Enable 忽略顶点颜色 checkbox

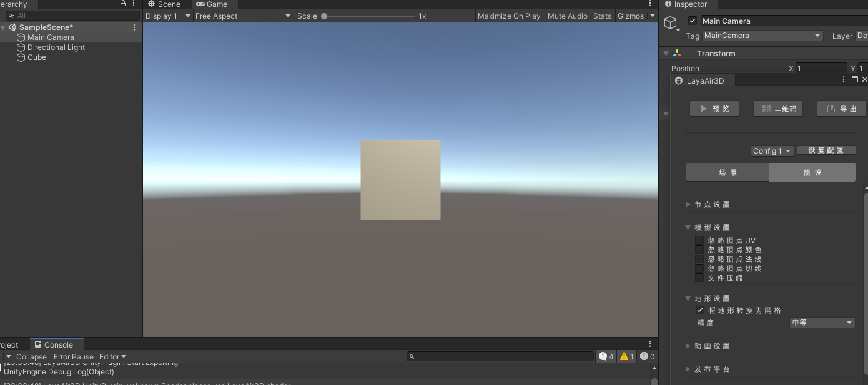click(699, 250)
